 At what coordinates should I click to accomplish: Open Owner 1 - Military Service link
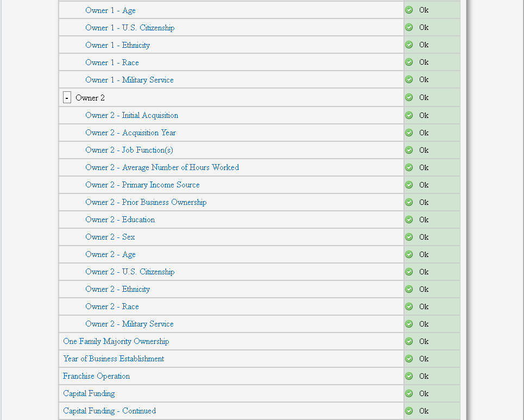129,80
